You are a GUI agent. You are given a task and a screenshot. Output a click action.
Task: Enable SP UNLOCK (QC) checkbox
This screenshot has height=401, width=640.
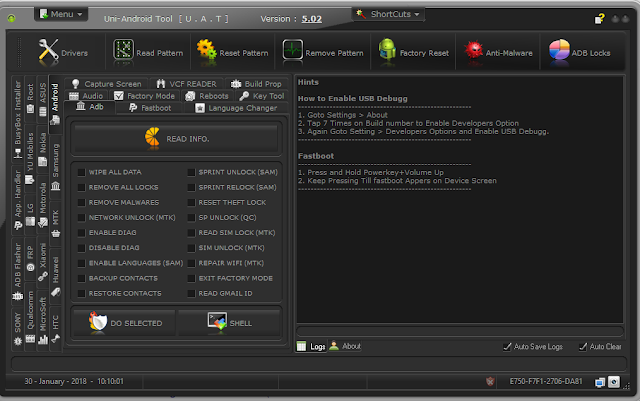click(191, 218)
